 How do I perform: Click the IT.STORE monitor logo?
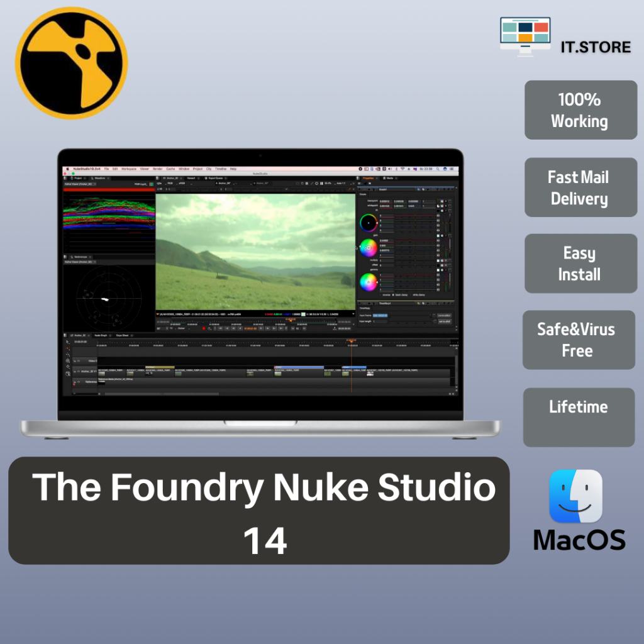coord(525,36)
